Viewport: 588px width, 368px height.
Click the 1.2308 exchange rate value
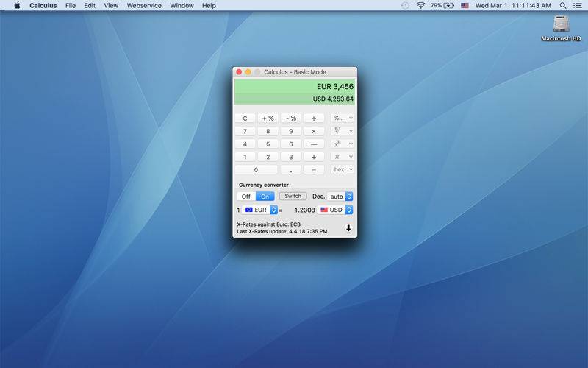click(x=304, y=210)
